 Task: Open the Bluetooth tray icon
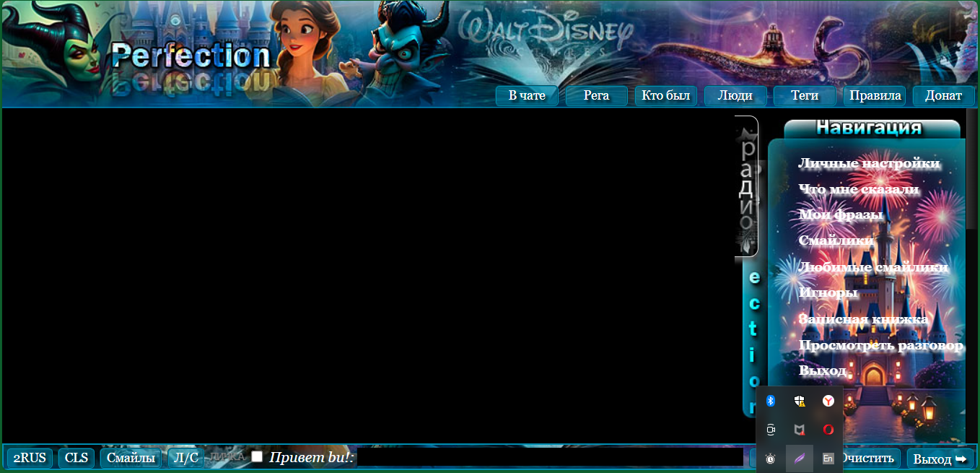(770, 401)
